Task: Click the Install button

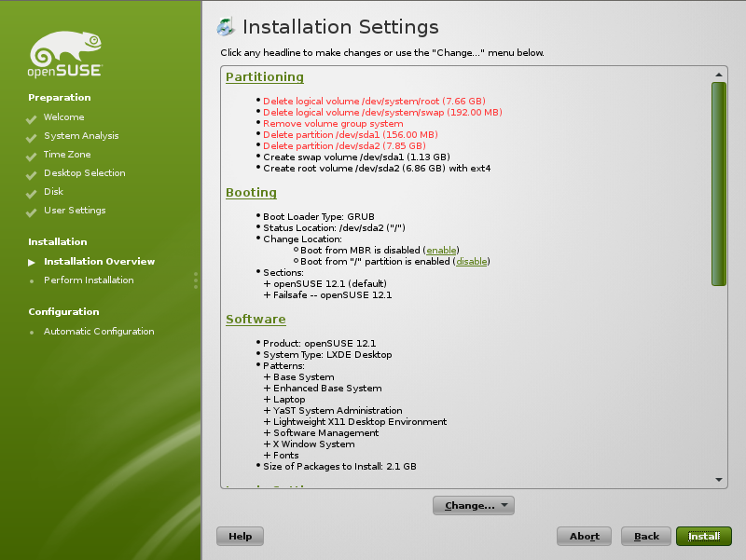Action: point(704,536)
